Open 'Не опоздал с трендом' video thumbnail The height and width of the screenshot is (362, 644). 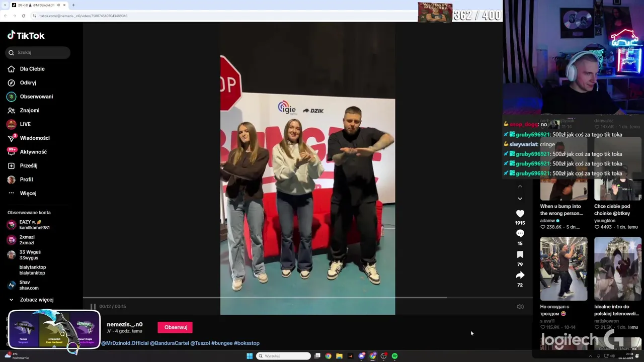tap(563, 269)
